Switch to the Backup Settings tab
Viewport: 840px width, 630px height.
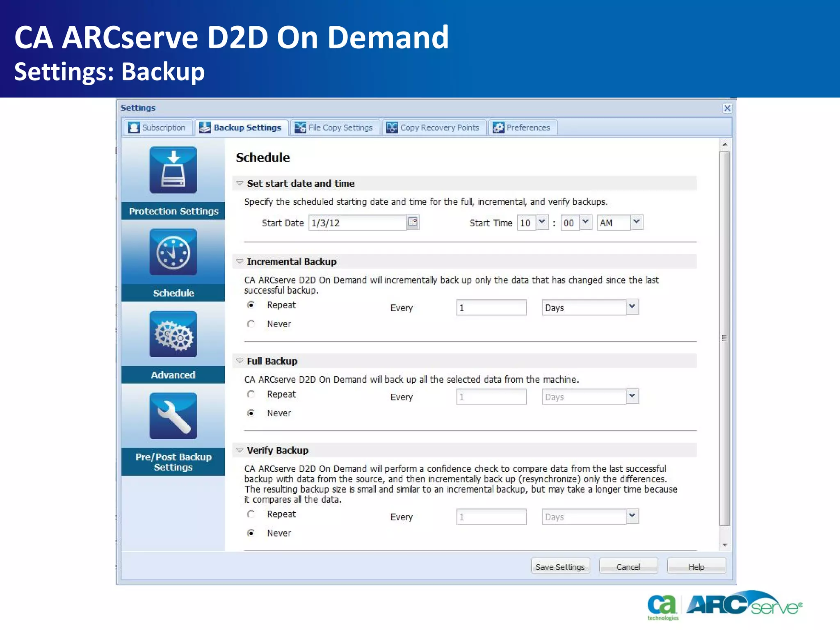[x=241, y=128]
